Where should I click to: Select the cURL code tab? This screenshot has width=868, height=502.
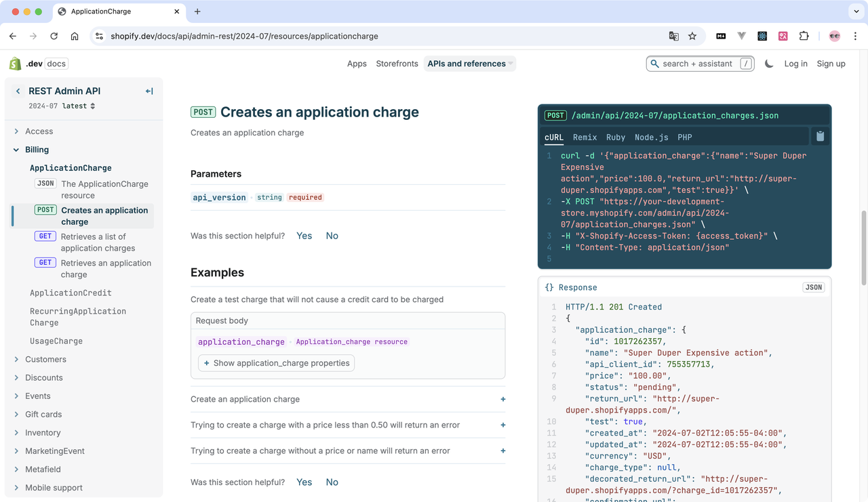coord(554,137)
